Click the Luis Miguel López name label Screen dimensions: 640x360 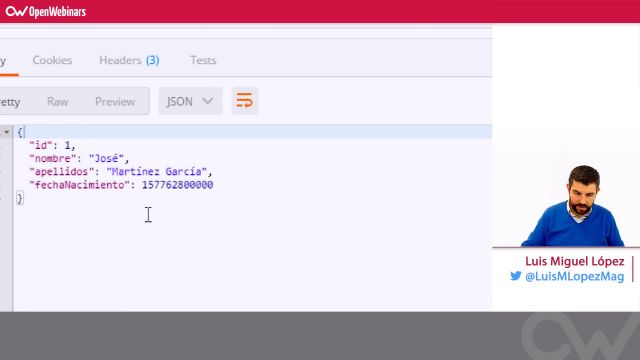click(x=574, y=261)
